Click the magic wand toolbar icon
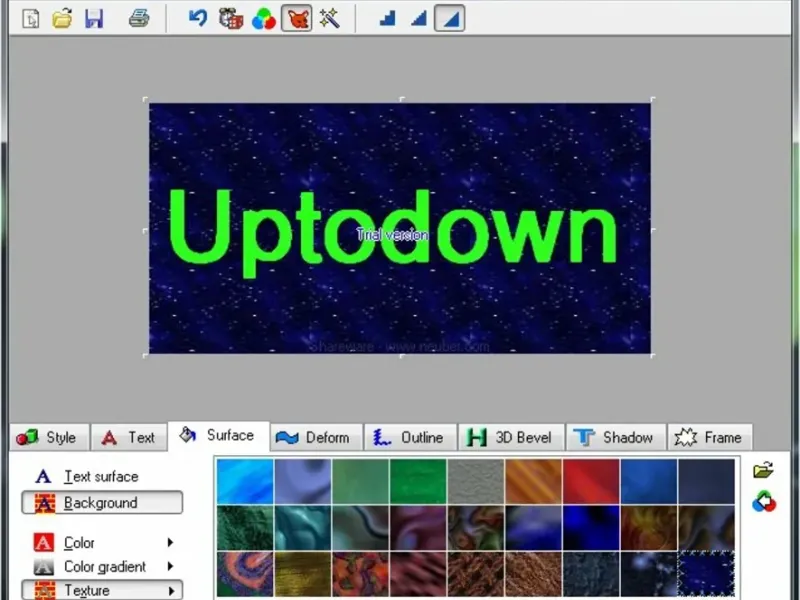This screenshot has width=800, height=600. point(330,19)
